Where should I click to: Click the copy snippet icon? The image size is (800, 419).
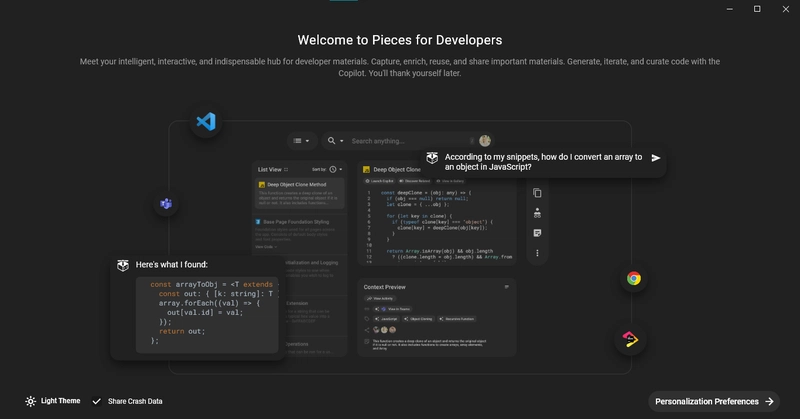click(x=537, y=193)
